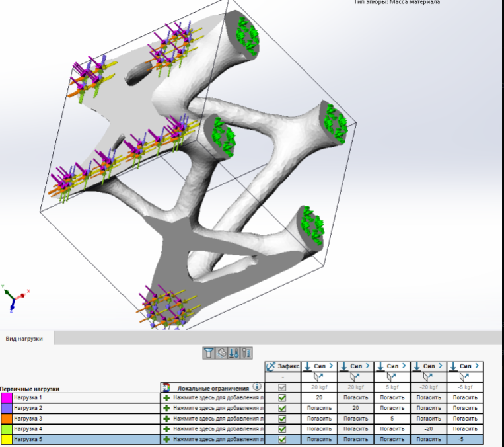Image resolution: width=504 pixels, height=447 pixels.
Task: Edit value 20 in Нагрузка 2 row
Action: click(x=355, y=408)
